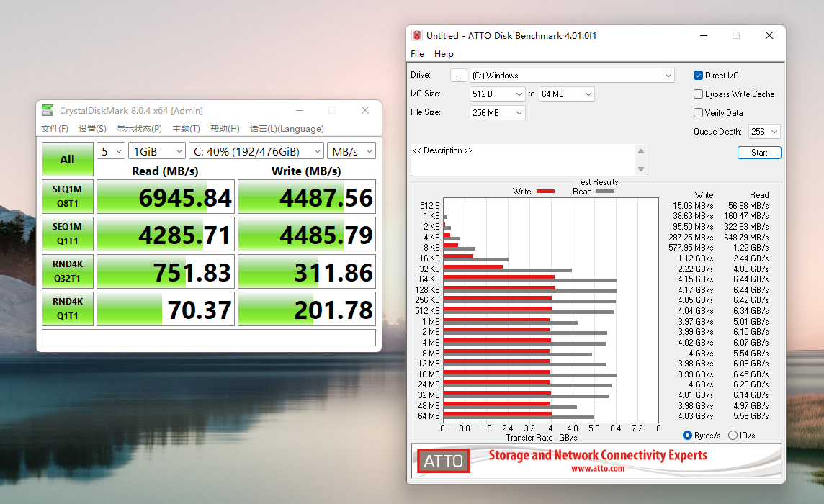Open the ATTO File menu
Screen dimensions: 824x504
pyautogui.click(x=417, y=53)
